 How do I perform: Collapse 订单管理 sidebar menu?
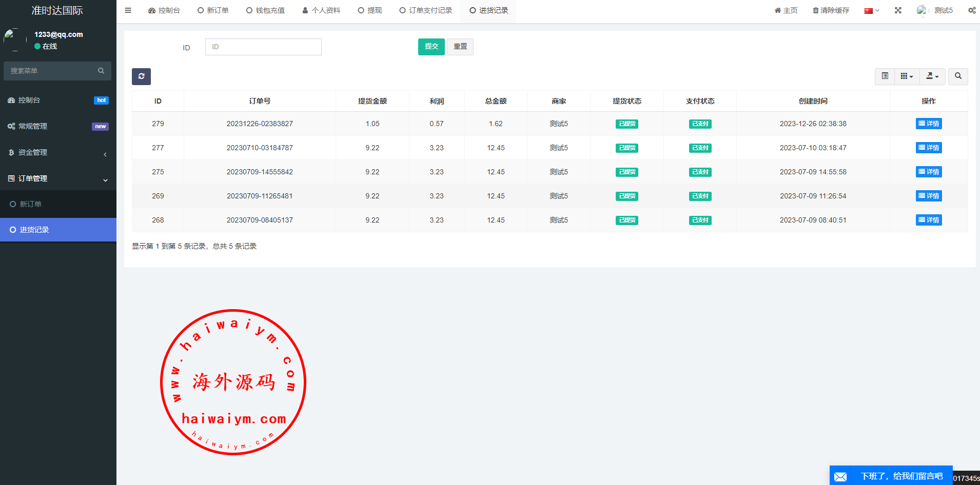58,178
